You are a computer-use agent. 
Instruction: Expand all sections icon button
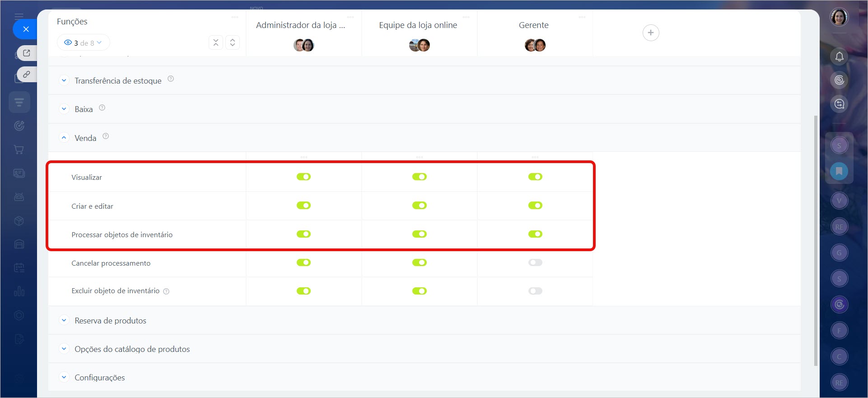click(233, 42)
